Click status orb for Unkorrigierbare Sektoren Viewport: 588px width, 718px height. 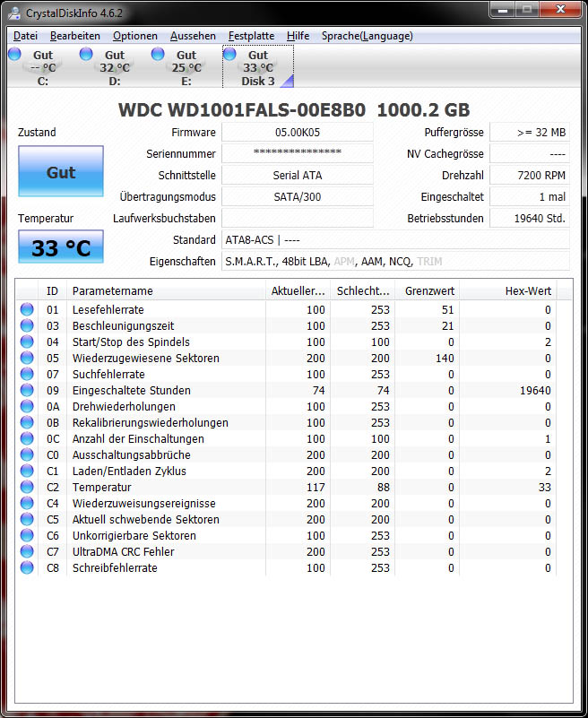coord(27,535)
